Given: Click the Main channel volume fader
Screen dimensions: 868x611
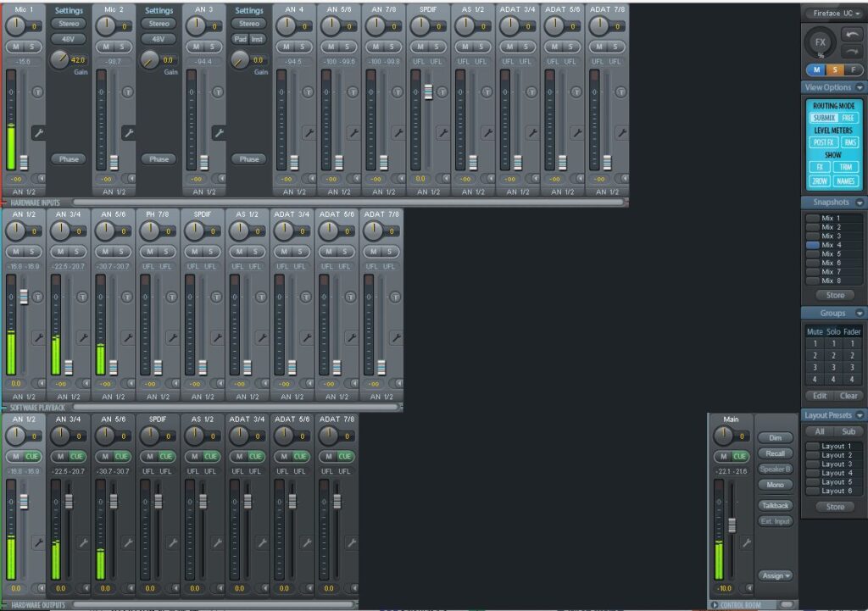Looking at the screenshot, I should pos(732,525).
